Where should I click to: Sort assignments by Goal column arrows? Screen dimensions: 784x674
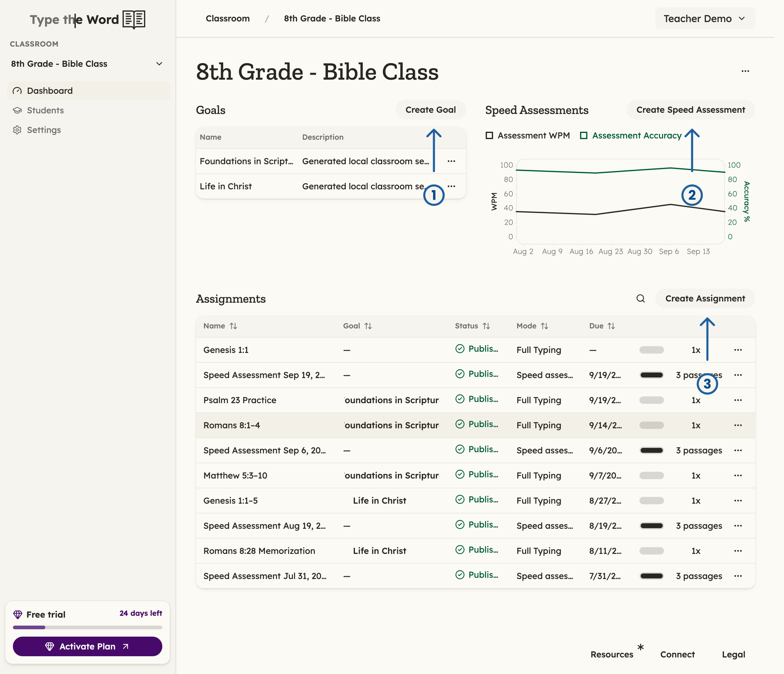pos(368,326)
